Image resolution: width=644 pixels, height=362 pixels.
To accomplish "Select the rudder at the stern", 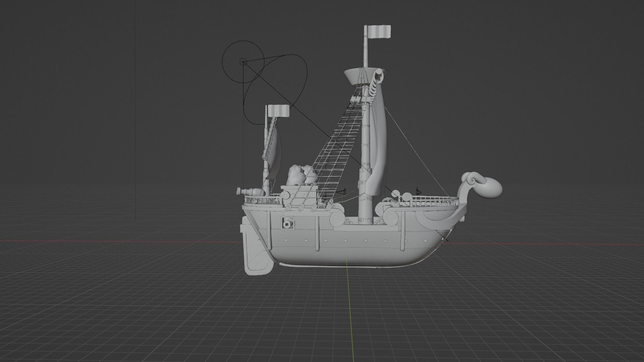I will [x=257, y=249].
